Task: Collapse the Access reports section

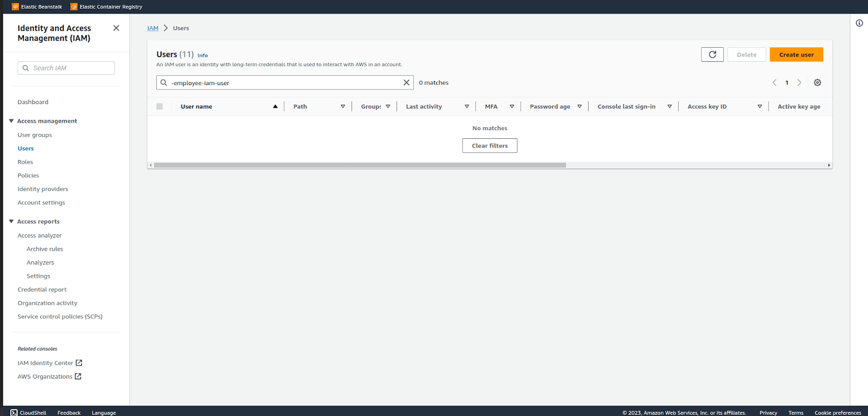Action: coord(11,221)
